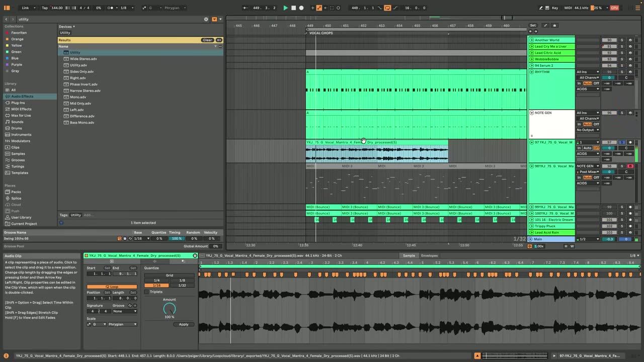Unfold the Another World track
The height and width of the screenshot is (362, 644).
click(x=532, y=40)
